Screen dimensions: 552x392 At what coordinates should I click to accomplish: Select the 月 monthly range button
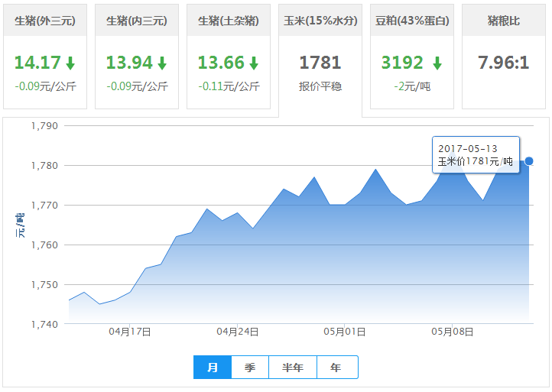[213, 368]
